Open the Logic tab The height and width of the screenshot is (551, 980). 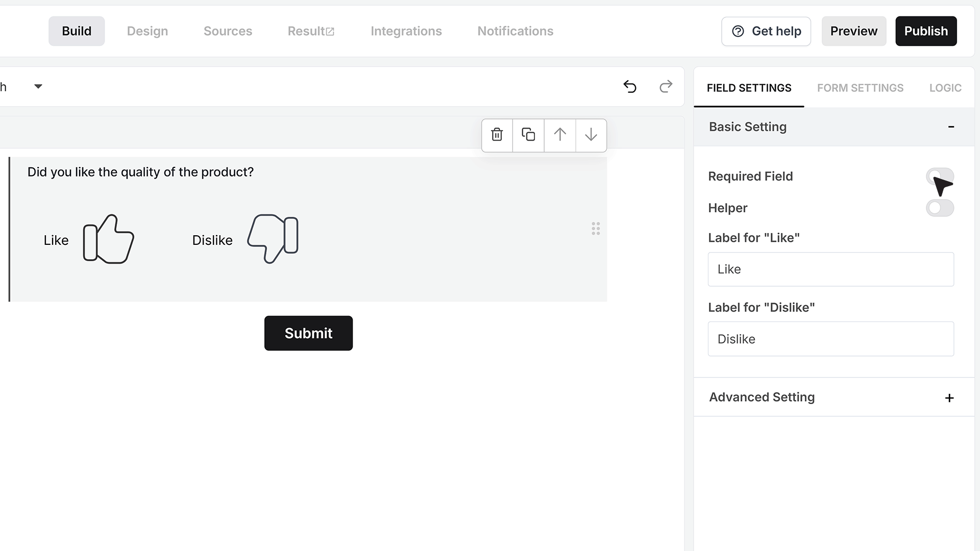pyautogui.click(x=945, y=88)
